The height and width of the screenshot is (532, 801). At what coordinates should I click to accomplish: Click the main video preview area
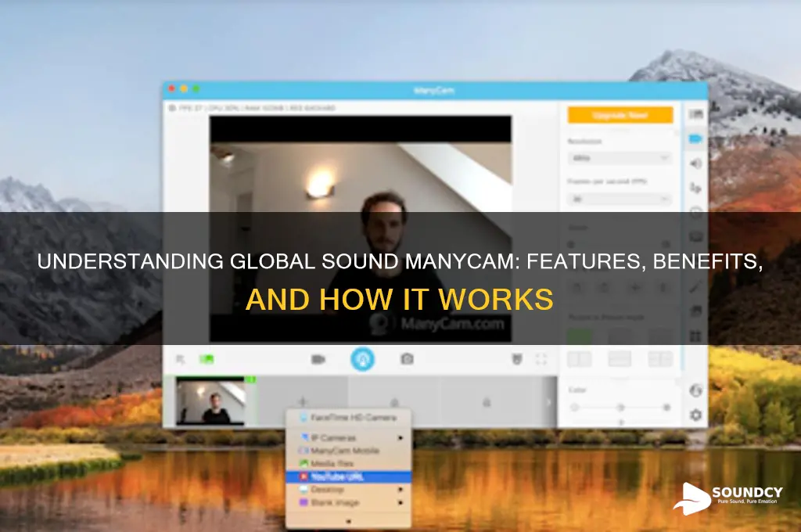pos(360,229)
